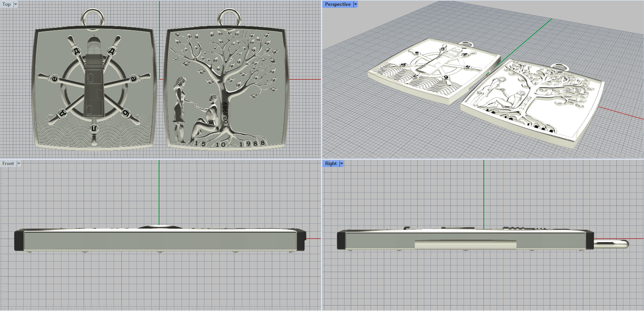Expand the Right viewport dropdown arrow
This screenshot has height=311, width=644.
[342, 164]
